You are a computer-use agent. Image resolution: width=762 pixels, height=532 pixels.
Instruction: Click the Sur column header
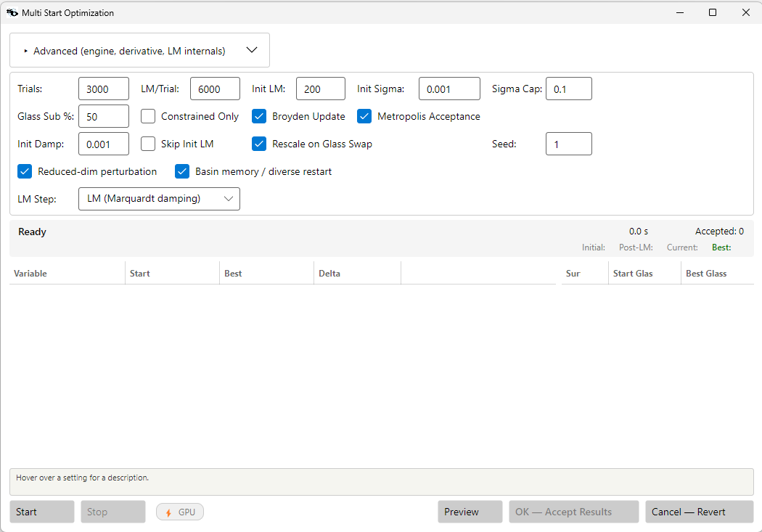coord(585,274)
